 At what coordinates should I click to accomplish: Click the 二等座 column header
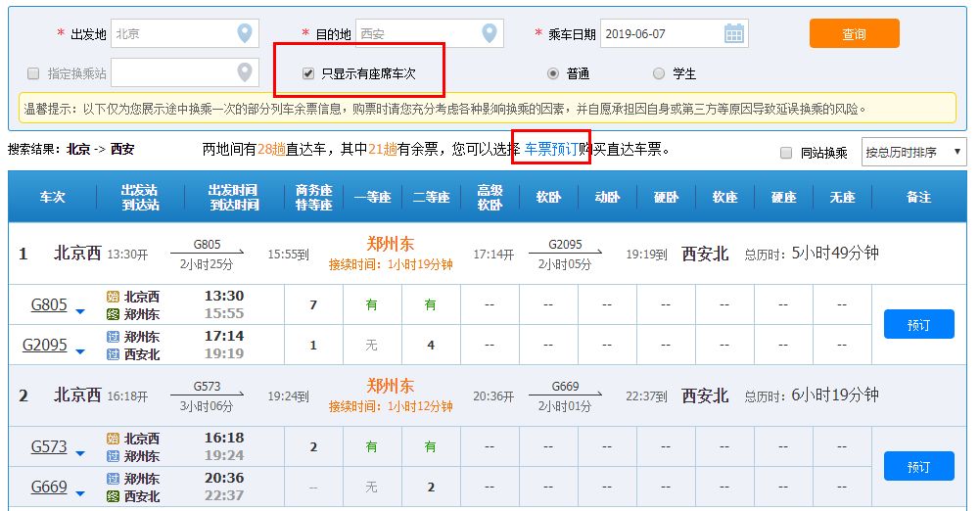pyautogui.click(x=431, y=197)
